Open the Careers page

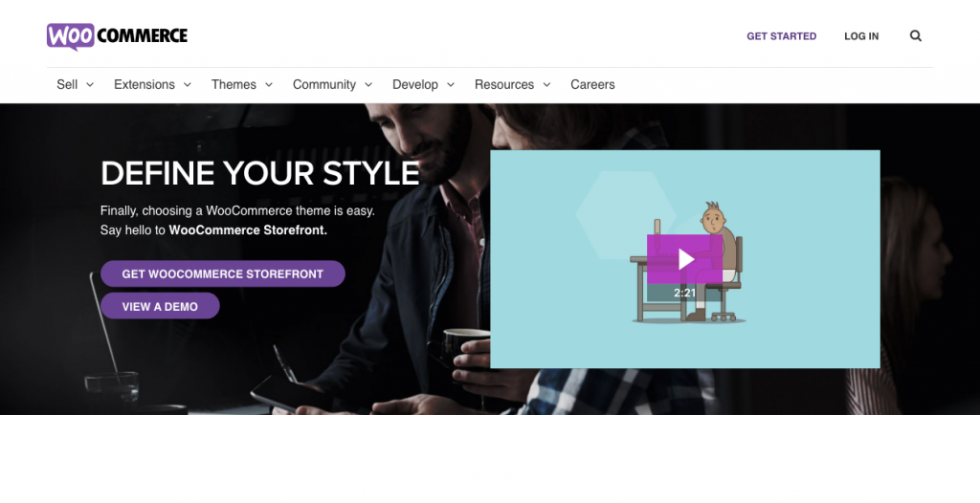point(592,84)
